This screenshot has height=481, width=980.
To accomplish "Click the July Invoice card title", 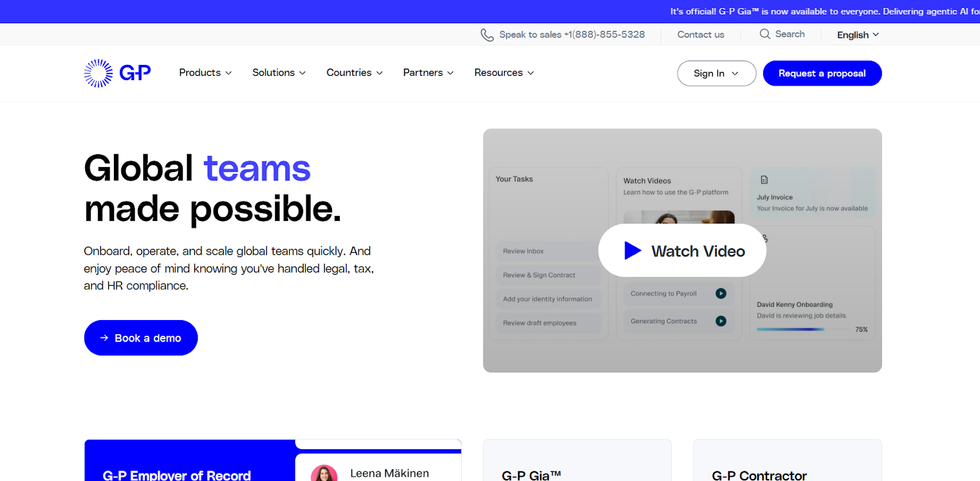I will pyautogui.click(x=774, y=197).
